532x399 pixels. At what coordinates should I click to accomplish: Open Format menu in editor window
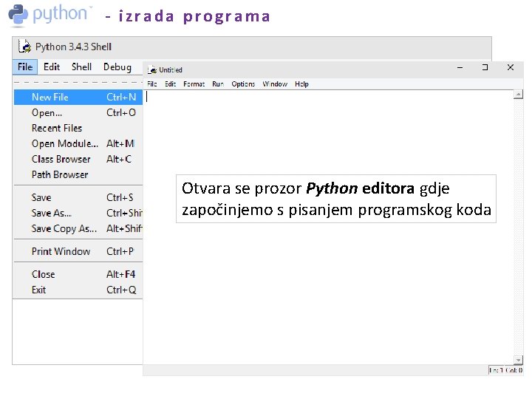pos(194,83)
